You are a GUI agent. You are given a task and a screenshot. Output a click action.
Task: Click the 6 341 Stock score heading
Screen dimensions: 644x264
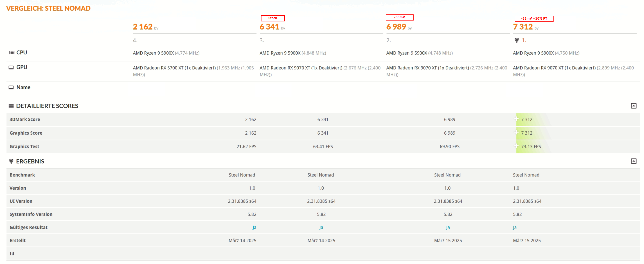[269, 27]
